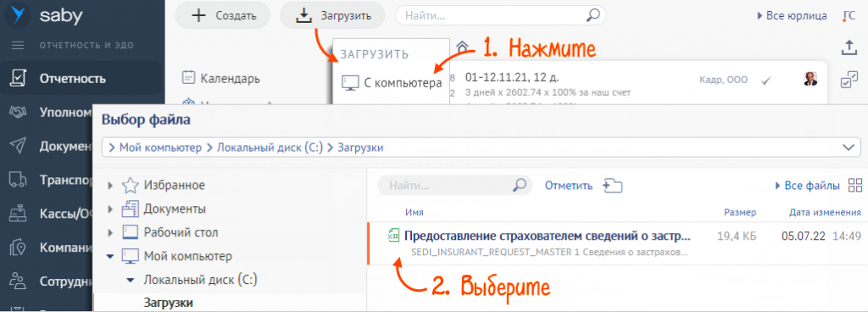Click magnifier icon in file dialog search

[x=520, y=186]
